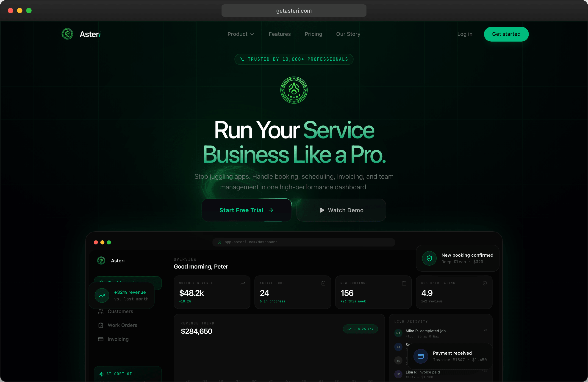The image size is (588, 382).
Task: Click the terminal prompt icon in Trusted badge
Action: pos(242,59)
